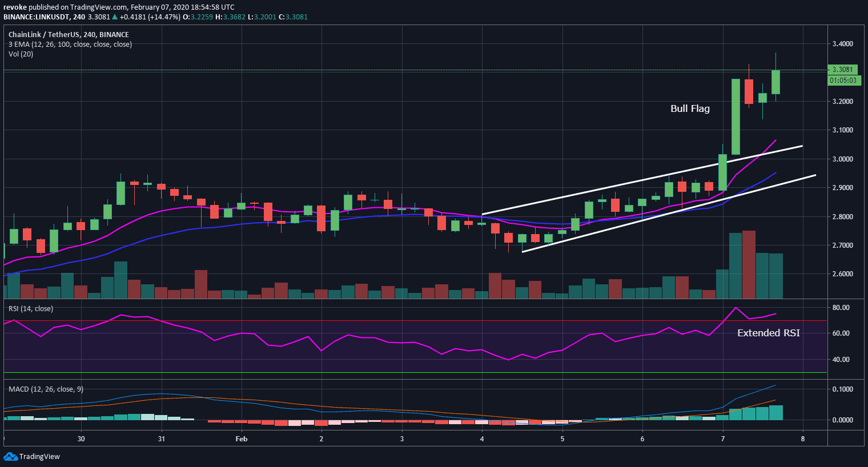Open the MACD (12, 26, close, 9) label
The height and width of the screenshot is (467, 868).
coord(46,389)
